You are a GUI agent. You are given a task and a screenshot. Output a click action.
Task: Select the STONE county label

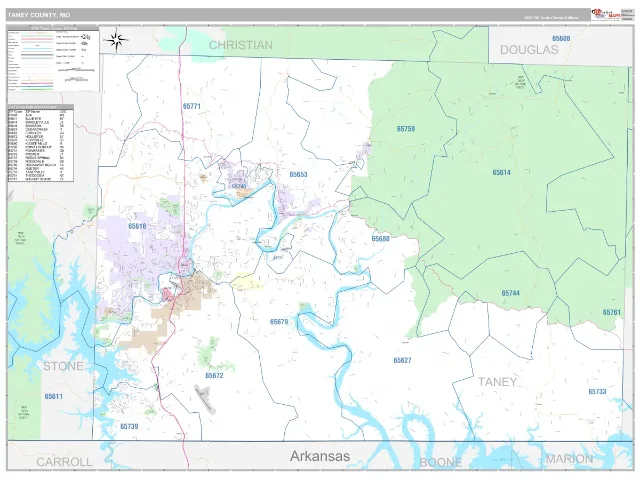63,366
